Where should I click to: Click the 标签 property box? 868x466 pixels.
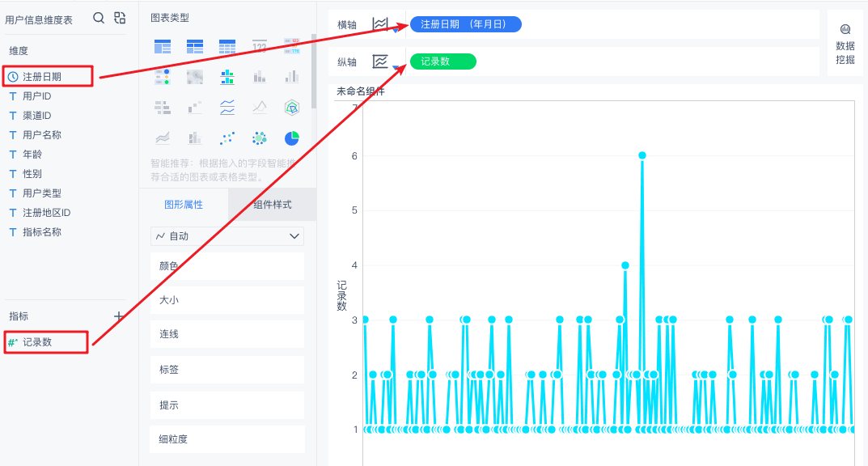pos(227,370)
